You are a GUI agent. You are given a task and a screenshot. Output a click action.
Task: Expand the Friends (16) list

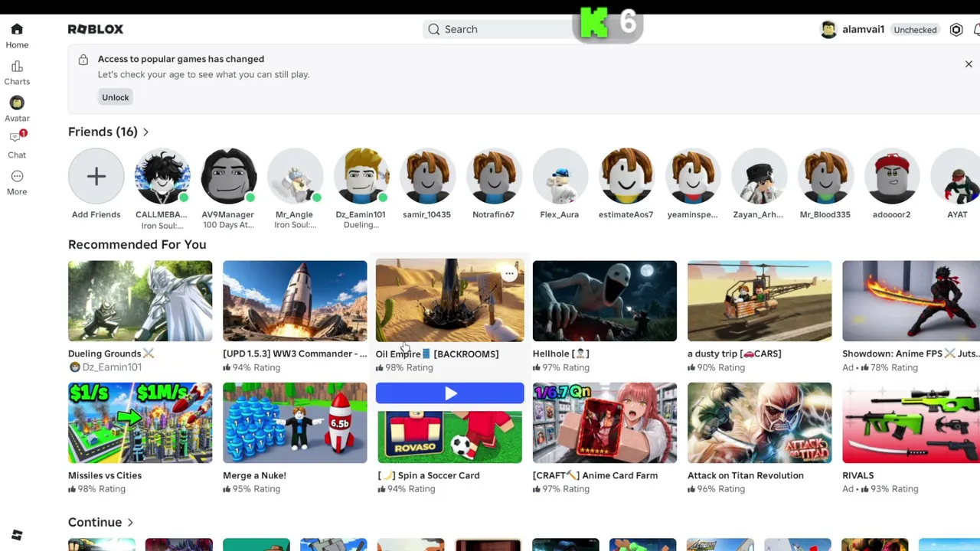point(109,132)
